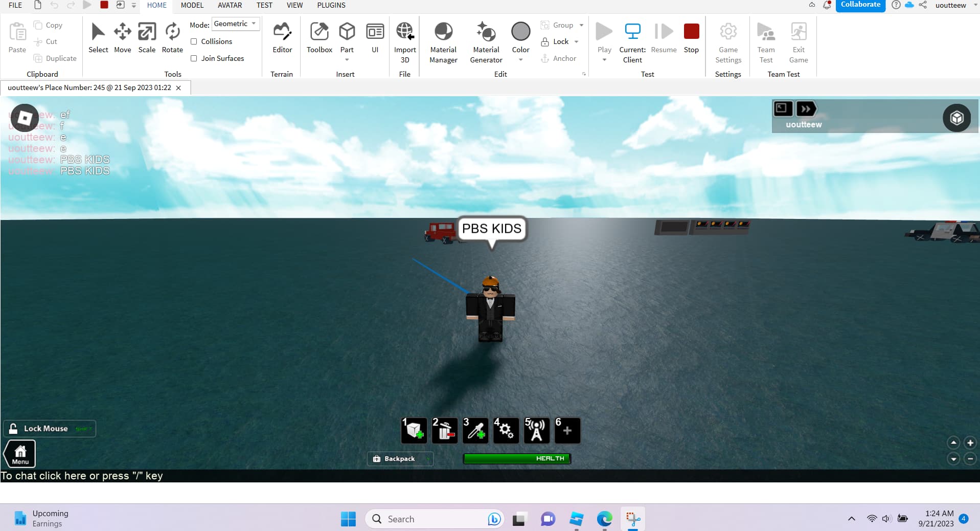The image size is (980, 531).
Task: Click the Anchor button
Action: pos(559,58)
